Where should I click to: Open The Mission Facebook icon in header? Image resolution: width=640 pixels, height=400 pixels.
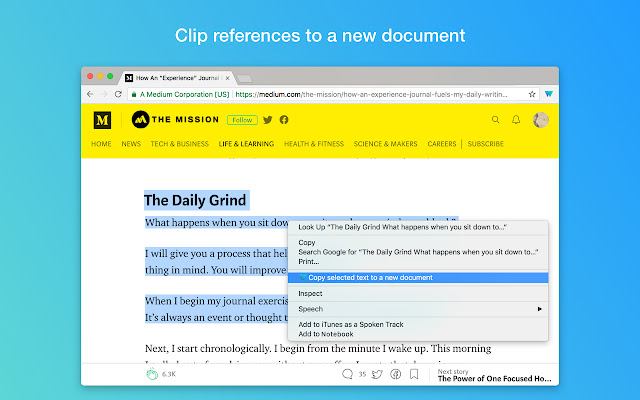[x=284, y=120]
